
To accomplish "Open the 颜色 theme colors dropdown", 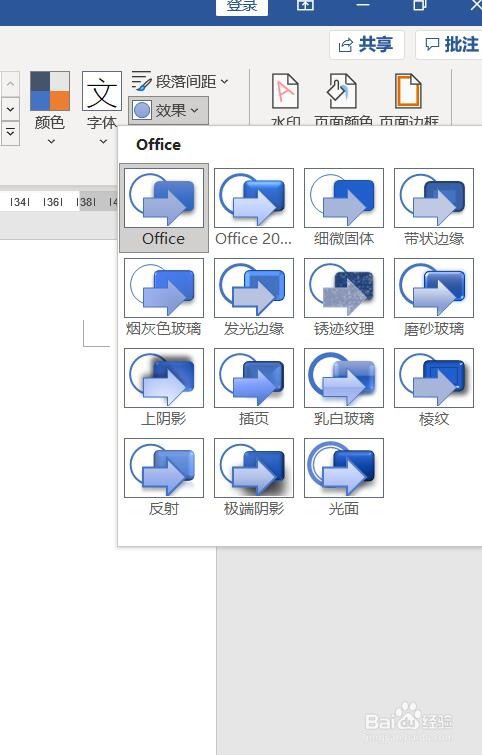I will (50, 108).
